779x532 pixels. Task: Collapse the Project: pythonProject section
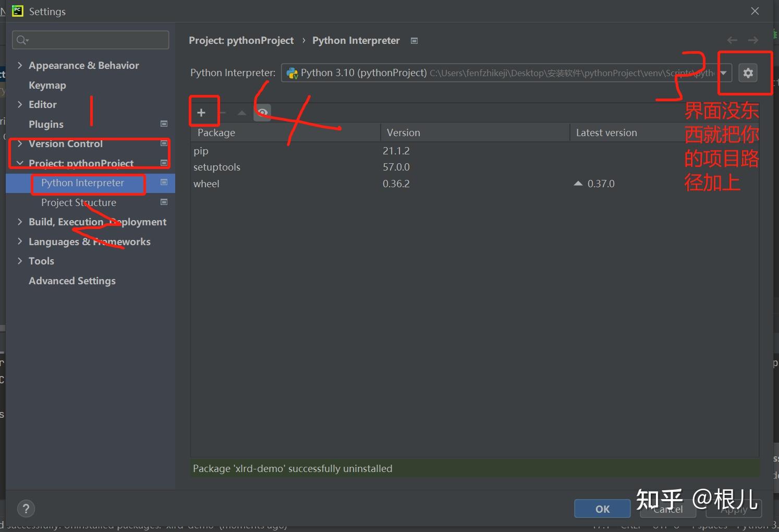pos(20,163)
